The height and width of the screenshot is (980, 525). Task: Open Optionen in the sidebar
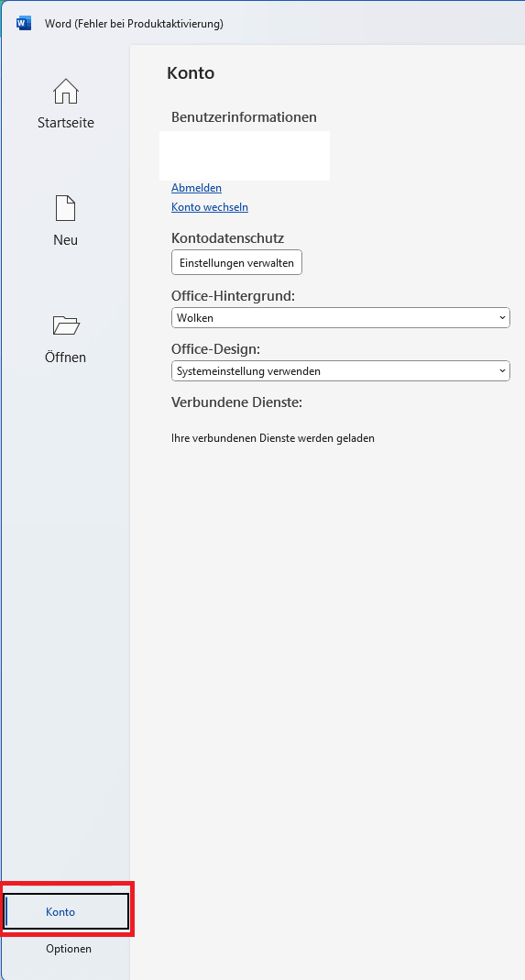click(68, 949)
